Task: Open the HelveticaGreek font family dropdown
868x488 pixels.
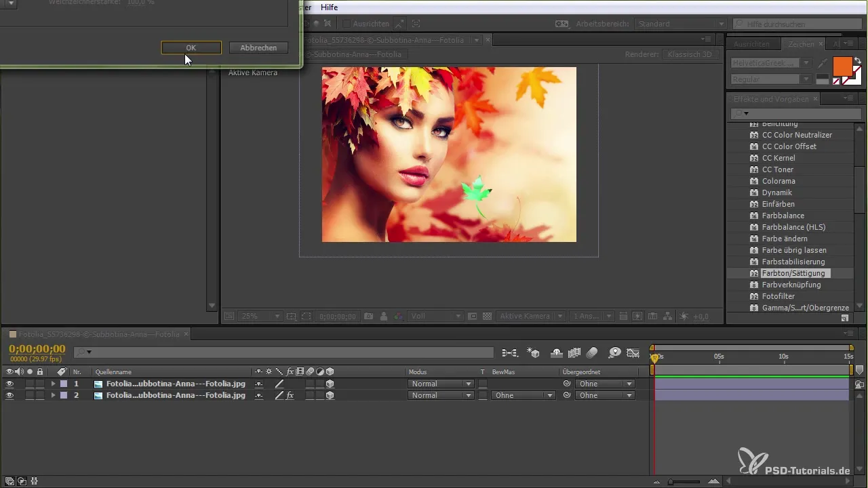Action: pyautogui.click(x=772, y=63)
